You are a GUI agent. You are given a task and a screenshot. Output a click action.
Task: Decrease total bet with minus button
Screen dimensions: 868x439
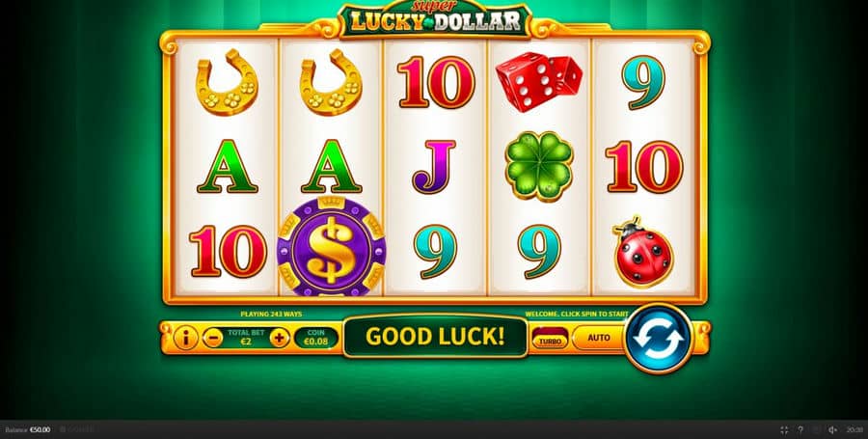[x=212, y=338]
